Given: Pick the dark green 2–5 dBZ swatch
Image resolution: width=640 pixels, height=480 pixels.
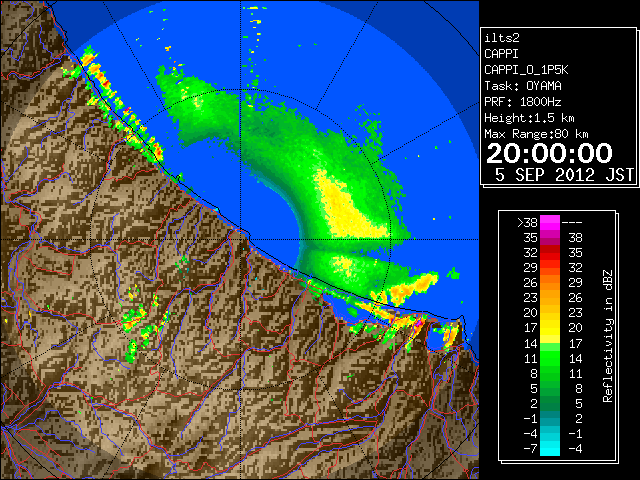Looking at the screenshot, I should (x=550, y=403).
